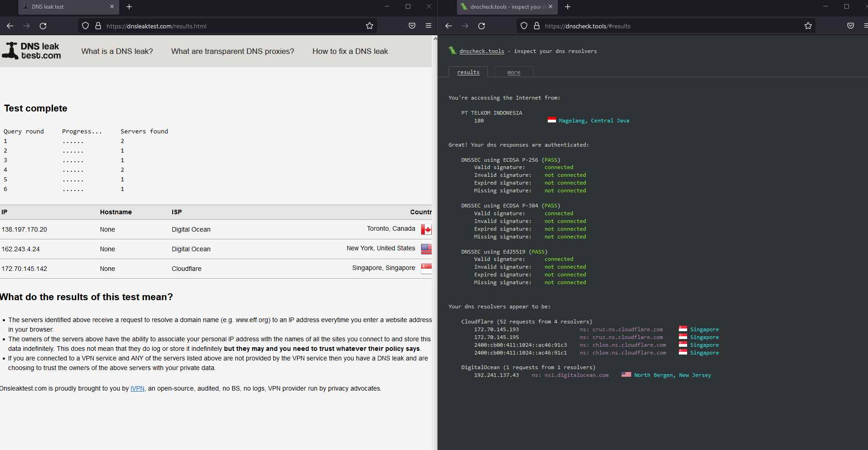Click the Singapore flag in 172.70.145.142 row
The height and width of the screenshot is (450, 868).
pos(426,269)
